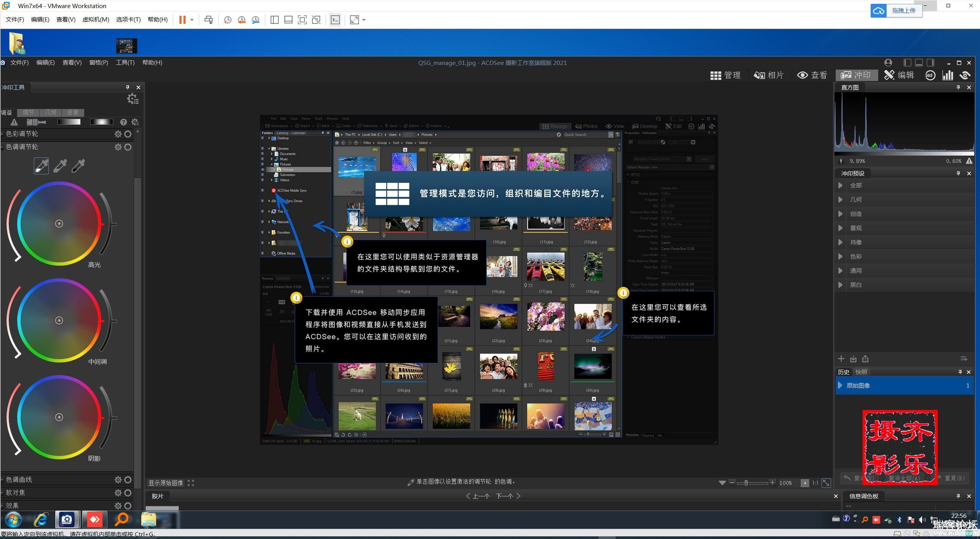The image size is (980, 539).
Task: Open 软对焦 settings gear
Action: (x=118, y=493)
